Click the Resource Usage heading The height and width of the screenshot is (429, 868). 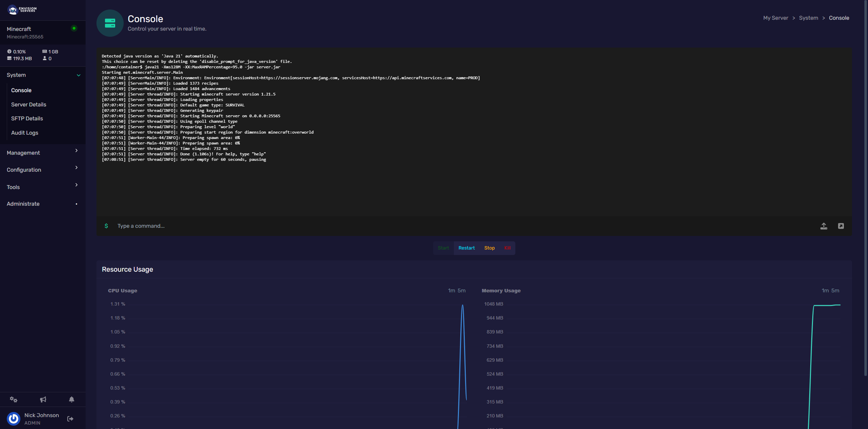point(127,269)
